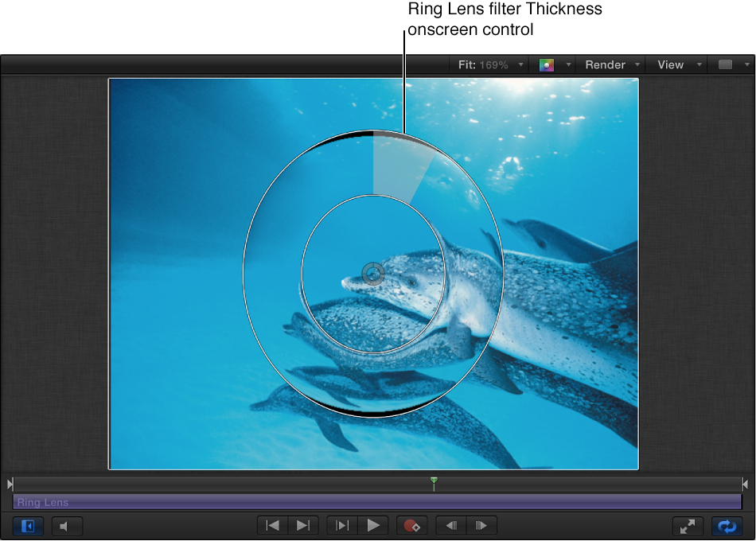756x541 pixels.
Task: Click the green playhead in the timebar
Action: 434,483
